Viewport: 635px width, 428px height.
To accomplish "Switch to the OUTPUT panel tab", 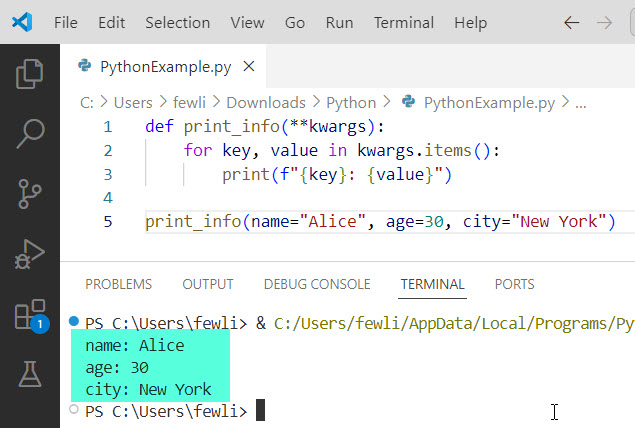I will [x=208, y=284].
